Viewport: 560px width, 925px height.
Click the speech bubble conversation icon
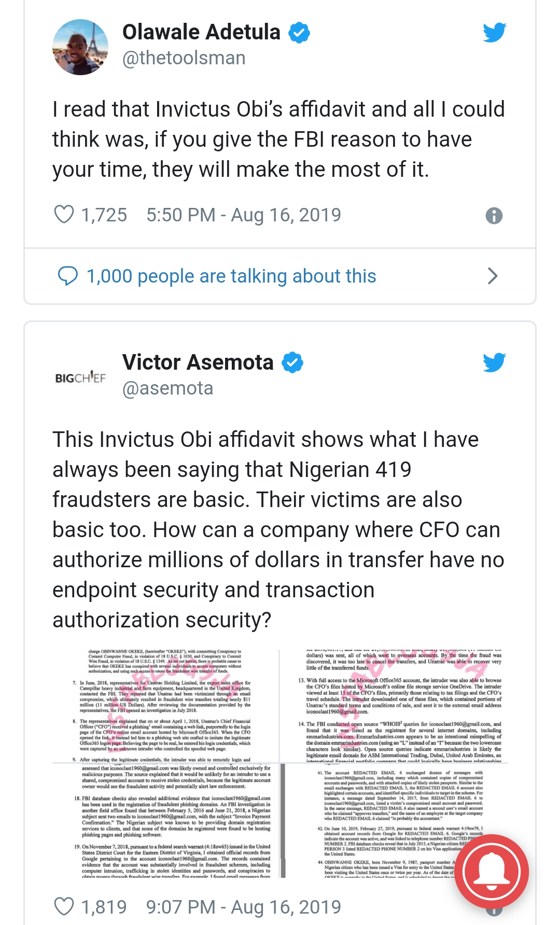[67, 276]
